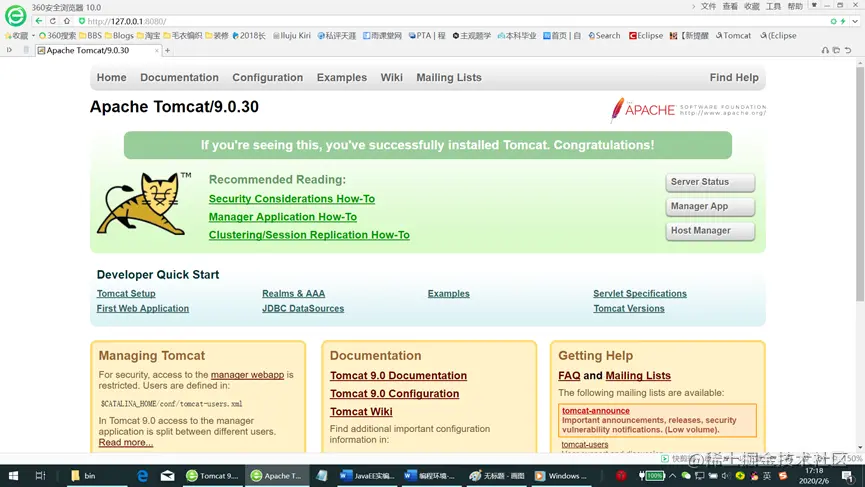This screenshot has height=487, width=865.
Task: Click the Tomcat cat mascot image
Action: tap(143, 204)
